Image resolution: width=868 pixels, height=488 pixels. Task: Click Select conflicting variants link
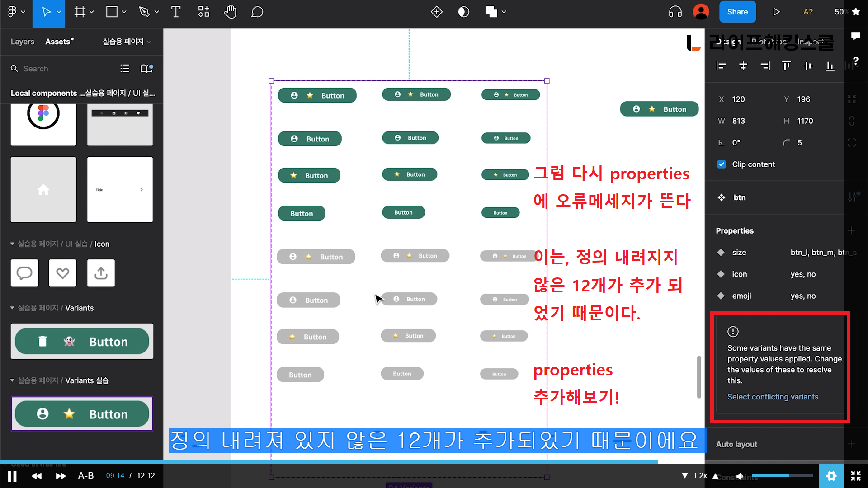[x=773, y=397]
